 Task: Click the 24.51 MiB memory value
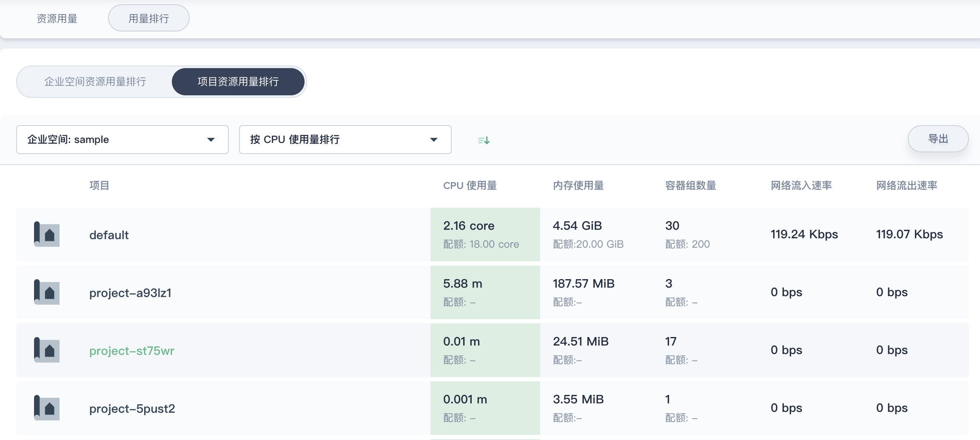click(x=581, y=341)
